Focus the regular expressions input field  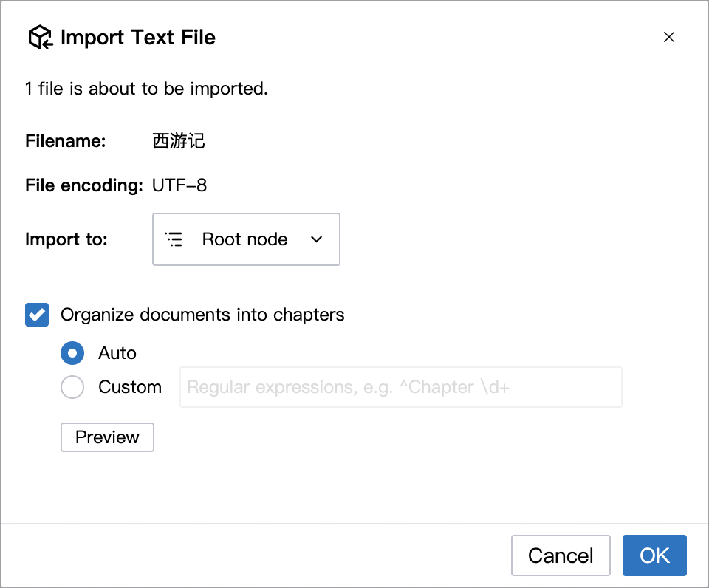click(400, 387)
